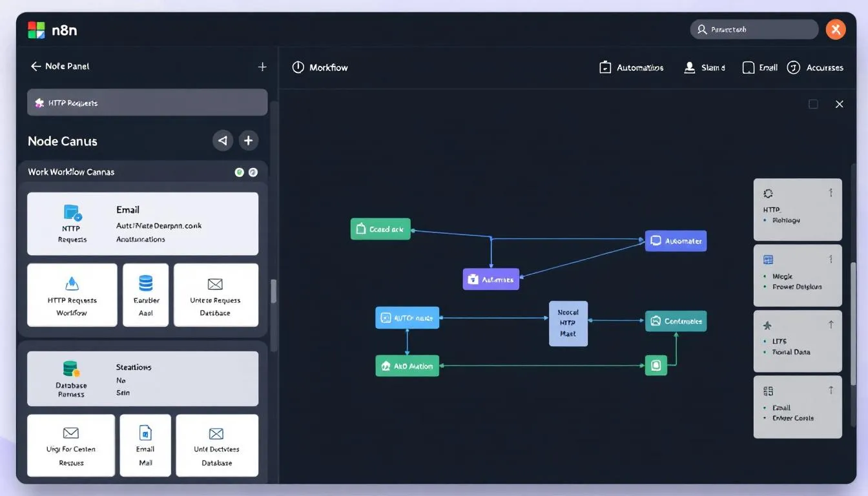
Task: Toggle the square checkbox above the canvas
Action: point(813,104)
